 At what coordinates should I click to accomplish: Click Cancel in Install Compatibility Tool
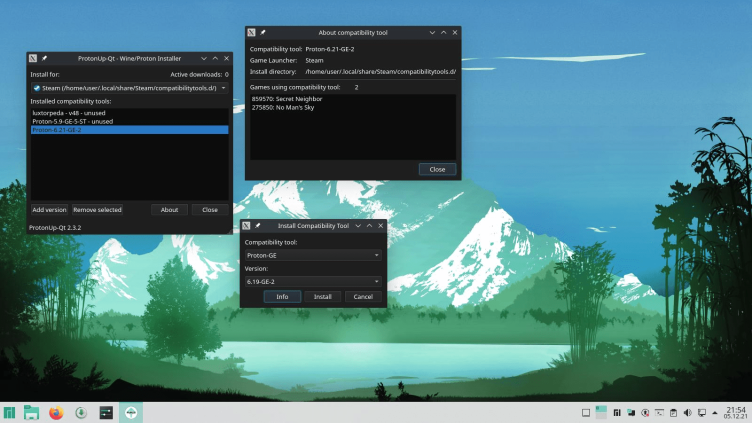(363, 297)
